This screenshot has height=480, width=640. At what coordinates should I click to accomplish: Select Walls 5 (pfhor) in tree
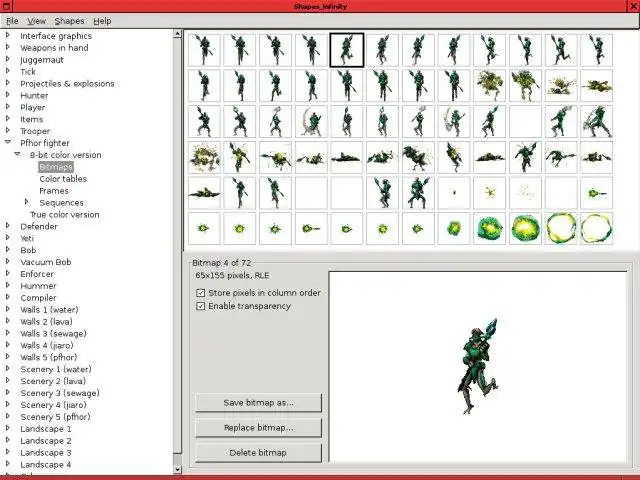point(49,357)
